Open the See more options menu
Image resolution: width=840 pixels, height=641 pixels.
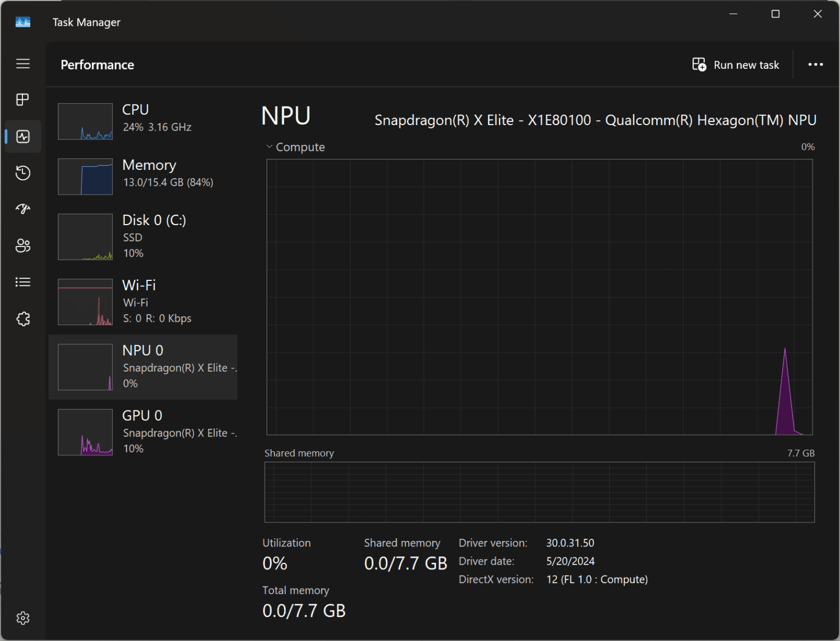815,64
